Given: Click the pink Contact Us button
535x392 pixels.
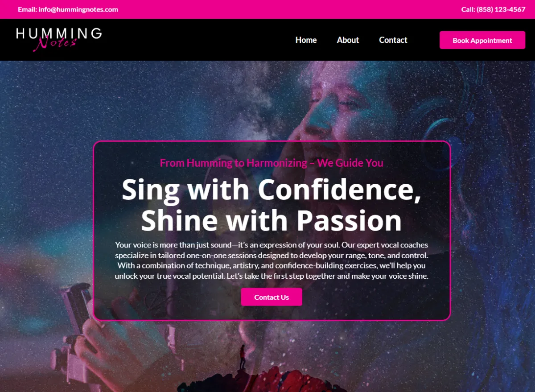Looking at the screenshot, I should [x=272, y=297].
